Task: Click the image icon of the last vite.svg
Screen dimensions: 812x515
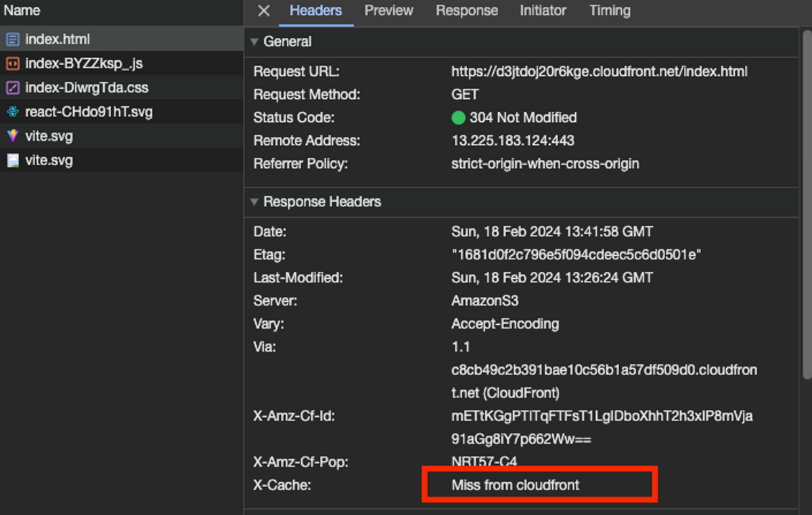Action: pyautogui.click(x=12, y=160)
